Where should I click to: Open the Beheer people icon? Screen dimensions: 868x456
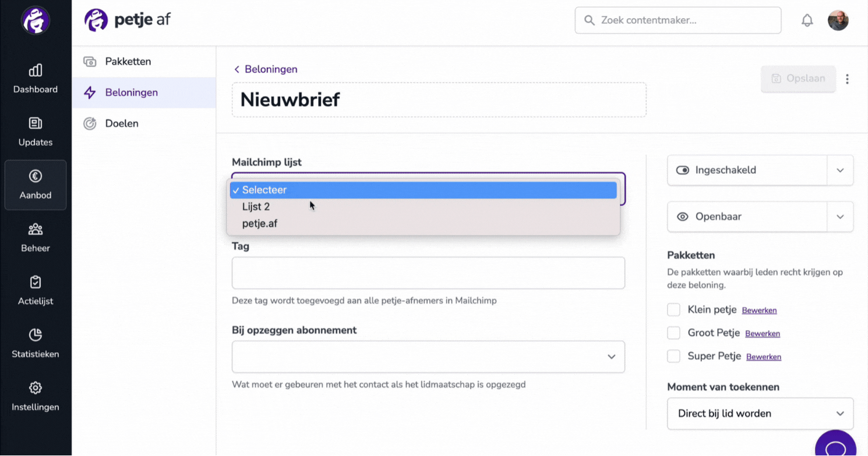click(36, 229)
